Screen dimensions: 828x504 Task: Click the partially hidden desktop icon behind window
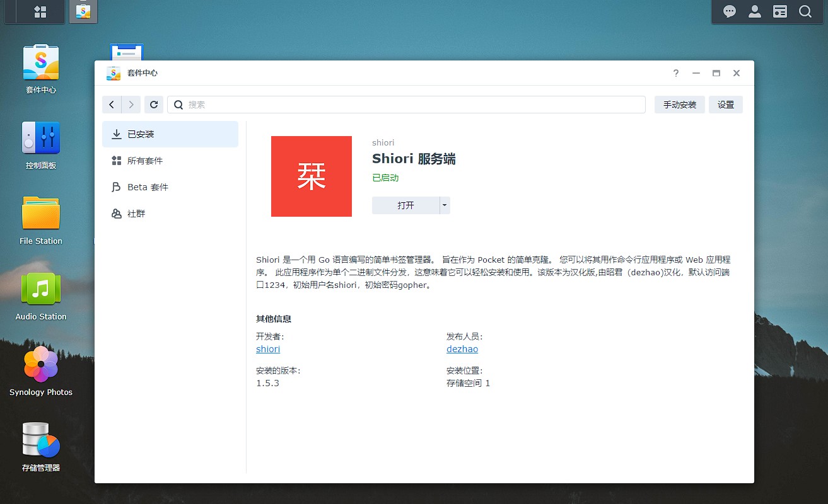[127, 52]
